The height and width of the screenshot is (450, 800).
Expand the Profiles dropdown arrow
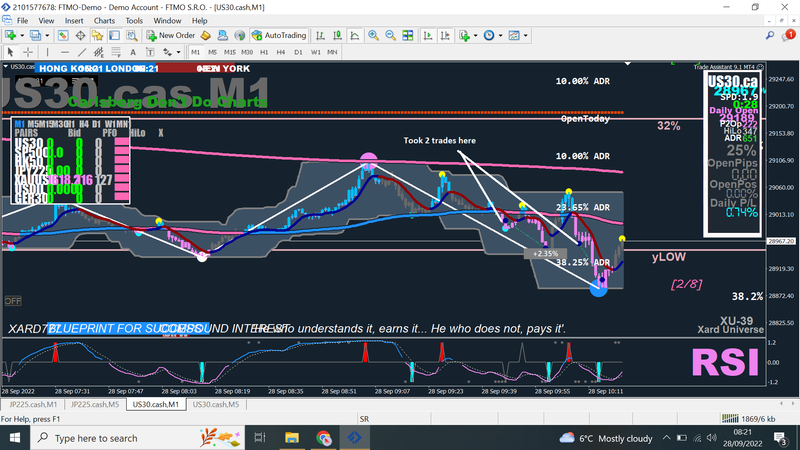click(47, 35)
